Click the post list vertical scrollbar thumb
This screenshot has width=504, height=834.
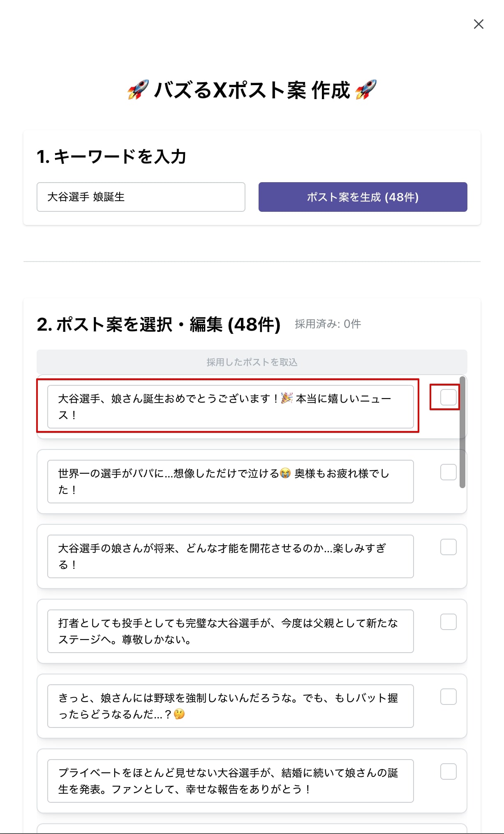point(462,432)
